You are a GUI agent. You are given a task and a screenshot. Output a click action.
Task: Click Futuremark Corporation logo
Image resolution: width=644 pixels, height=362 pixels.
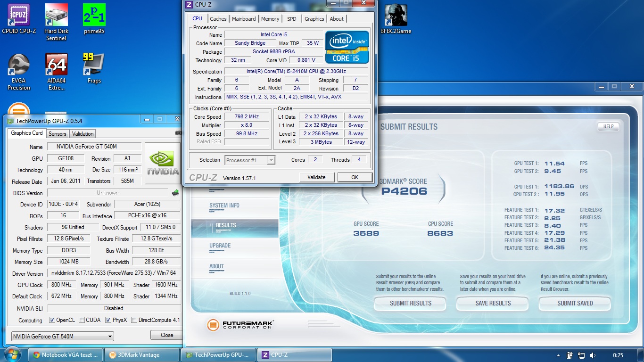tap(240, 325)
